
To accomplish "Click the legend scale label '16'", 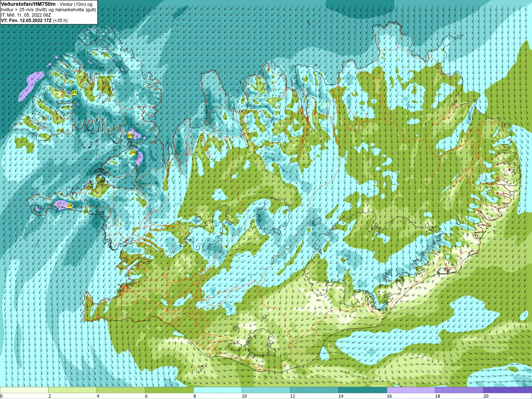I will [x=389, y=396].
